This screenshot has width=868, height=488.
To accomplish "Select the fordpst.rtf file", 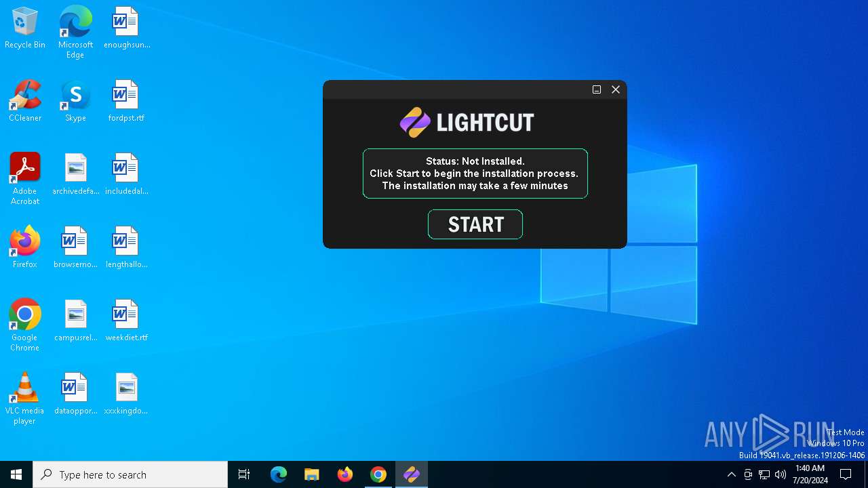I will tap(126, 102).
